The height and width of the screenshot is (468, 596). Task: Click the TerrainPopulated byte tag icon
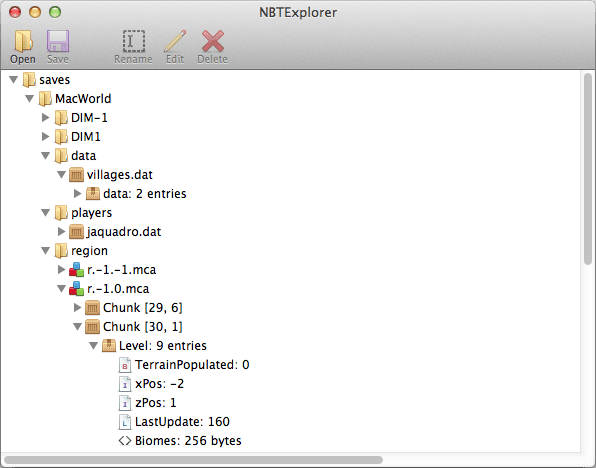[125, 365]
